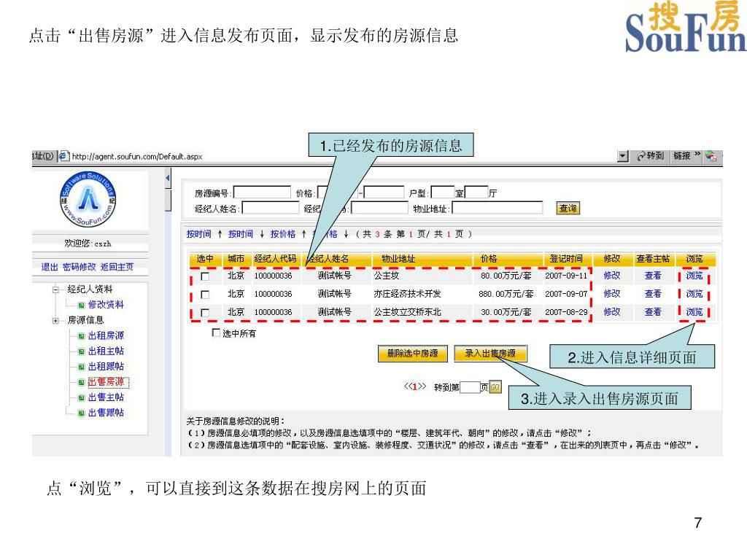Open 出售跟帖 in the tree
Viewport: 747px width, 560px height.
tap(106, 413)
